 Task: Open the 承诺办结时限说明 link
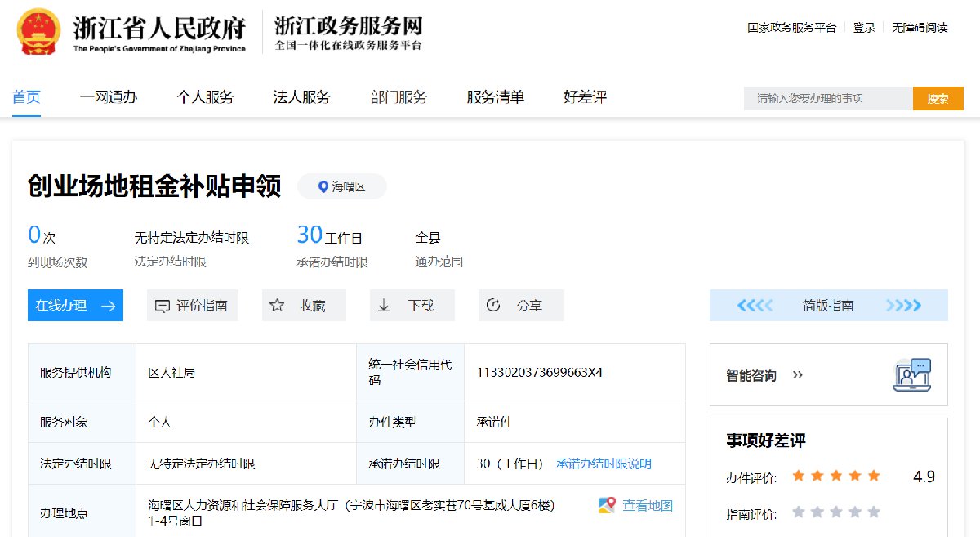point(604,463)
